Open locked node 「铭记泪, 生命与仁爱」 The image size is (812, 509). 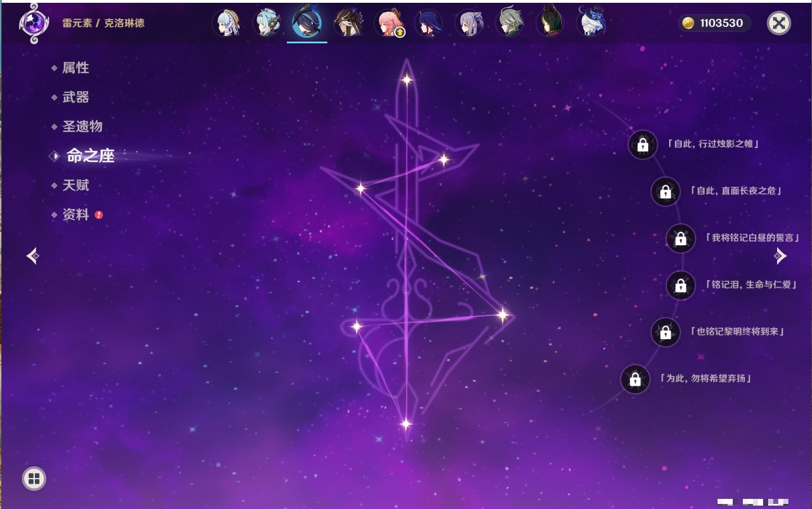click(680, 286)
